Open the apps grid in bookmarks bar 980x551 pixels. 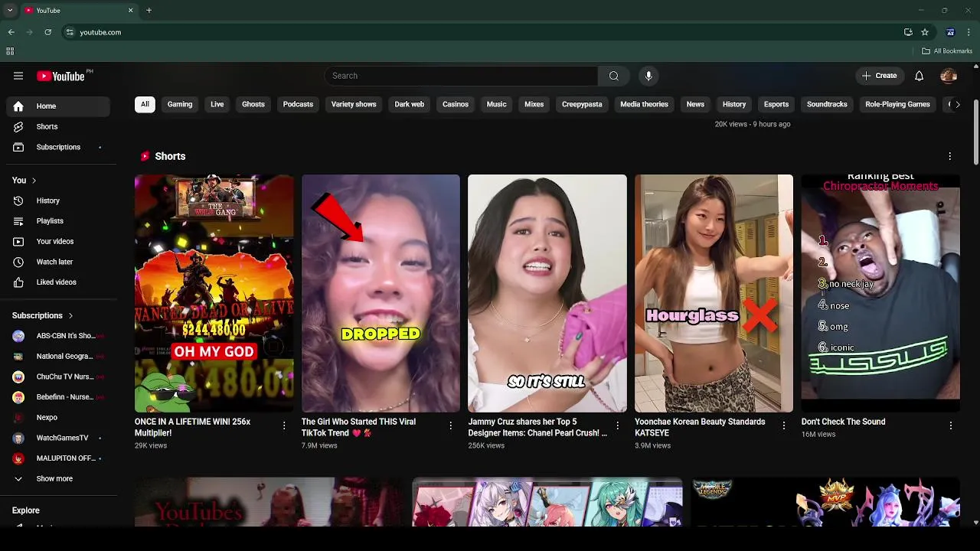(x=10, y=51)
